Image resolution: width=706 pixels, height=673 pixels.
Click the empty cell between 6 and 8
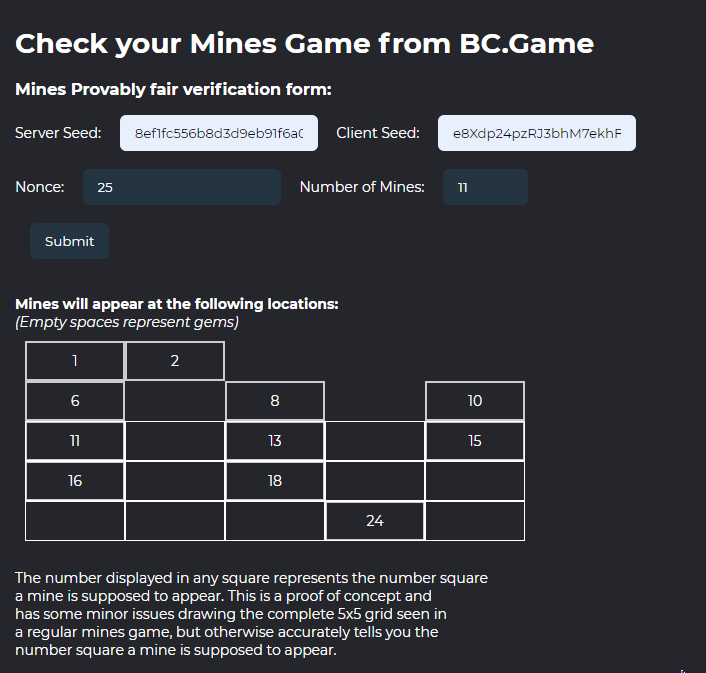pyautogui.click(x=175, y=401)
